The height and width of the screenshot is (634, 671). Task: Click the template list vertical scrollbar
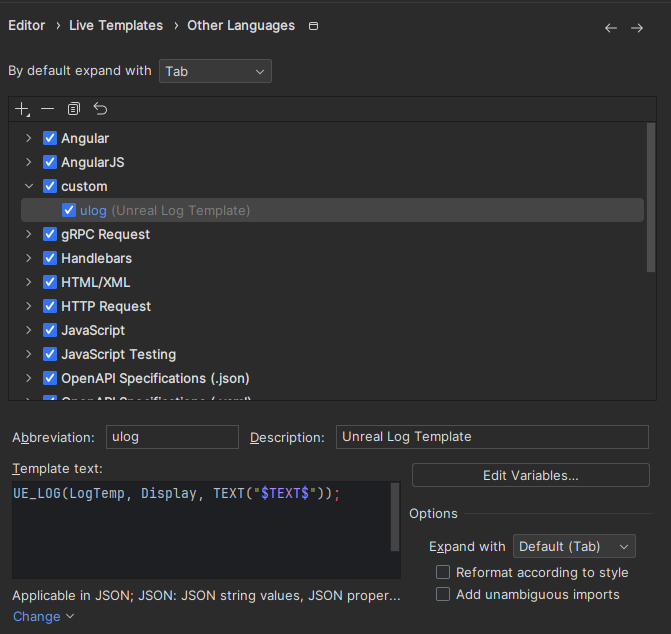click(651, 197)
